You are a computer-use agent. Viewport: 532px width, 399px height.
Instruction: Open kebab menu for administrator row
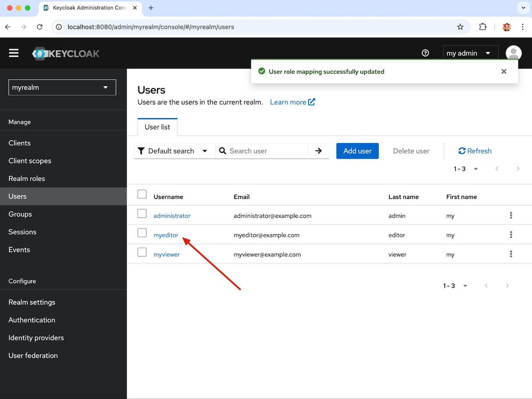[x=511, y=216]
